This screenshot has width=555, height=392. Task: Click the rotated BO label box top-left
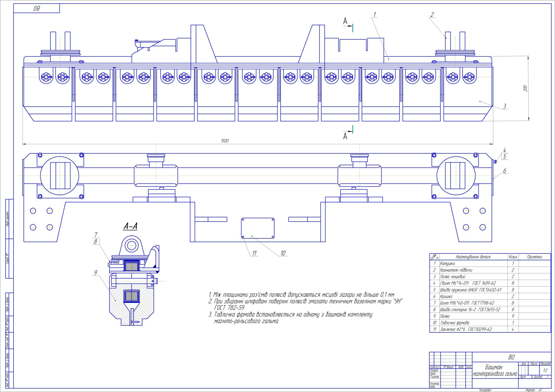coord(36,8)
